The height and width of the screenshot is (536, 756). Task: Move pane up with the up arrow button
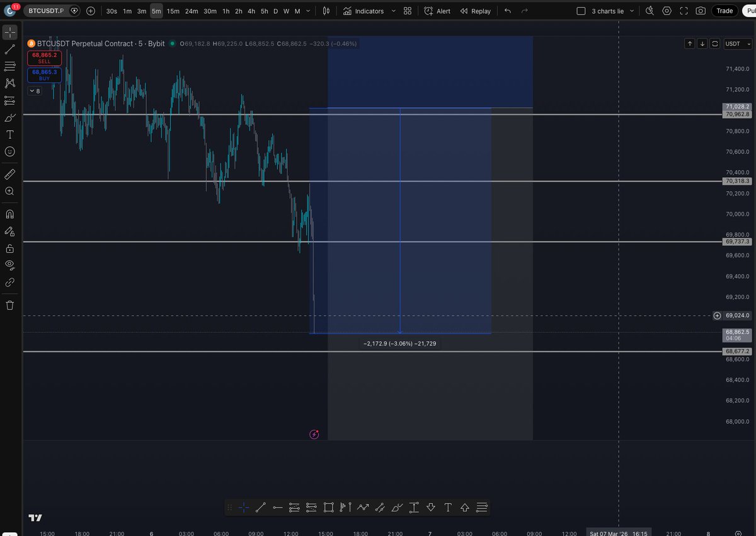click(690, 44)
